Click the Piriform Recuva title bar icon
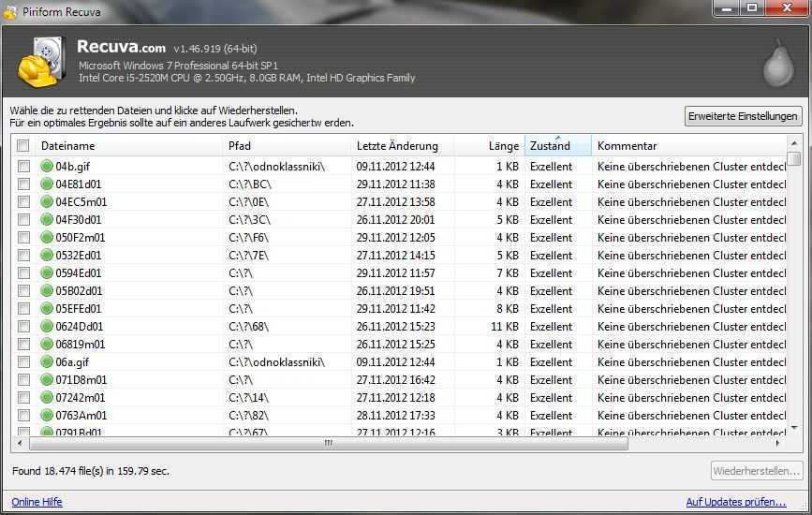This screenshot has height=515, width=812. tap(9, 12)
